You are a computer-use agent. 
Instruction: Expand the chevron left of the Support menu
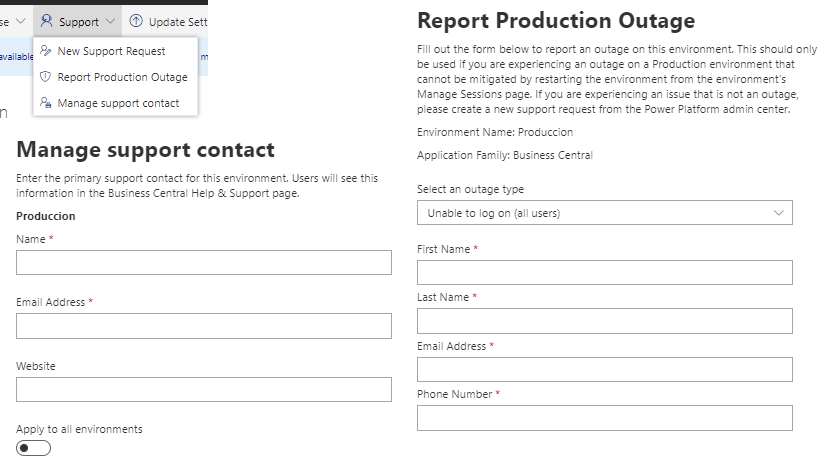click(x=20, y=22)
